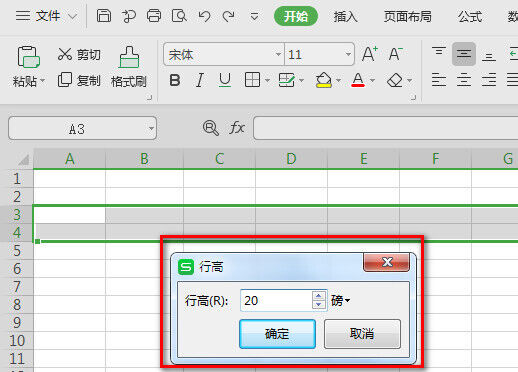Increase font size with A+ icon
The width and height of the screenshot is (518, 372).
370,54
